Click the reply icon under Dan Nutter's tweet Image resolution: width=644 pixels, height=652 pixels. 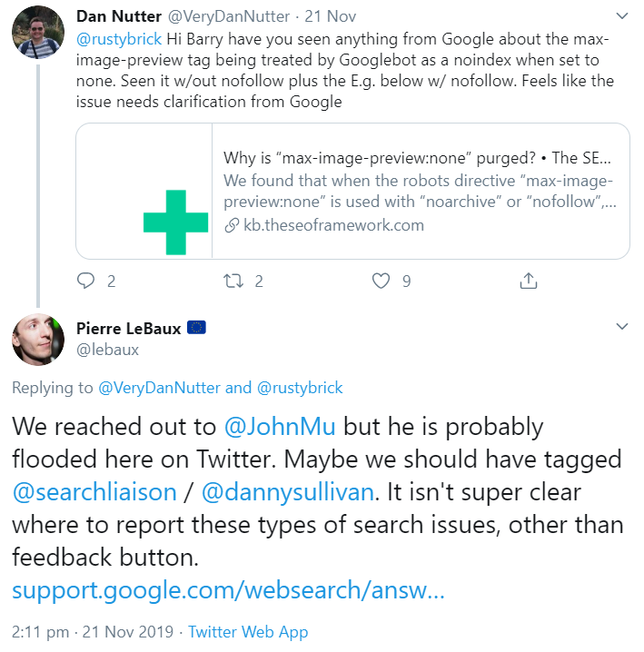point(86,282)
